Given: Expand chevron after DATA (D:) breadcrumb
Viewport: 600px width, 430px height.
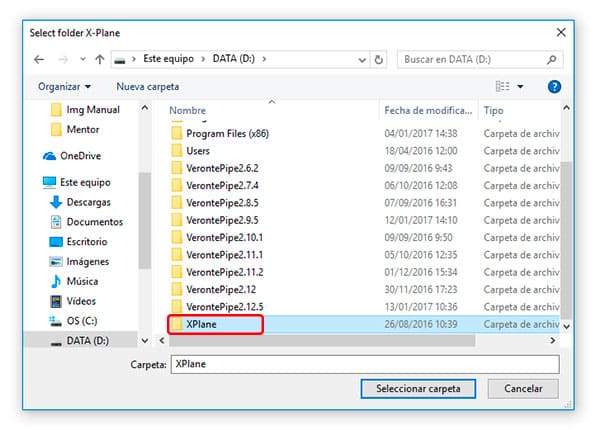Looking at the screenshot, I should (264, 59).
